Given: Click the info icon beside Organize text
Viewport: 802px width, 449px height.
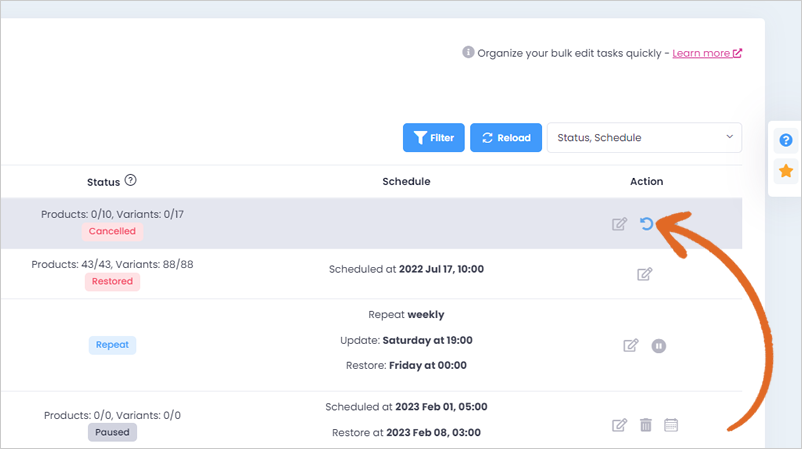Looking at the screenshot, I should point(468,52).
